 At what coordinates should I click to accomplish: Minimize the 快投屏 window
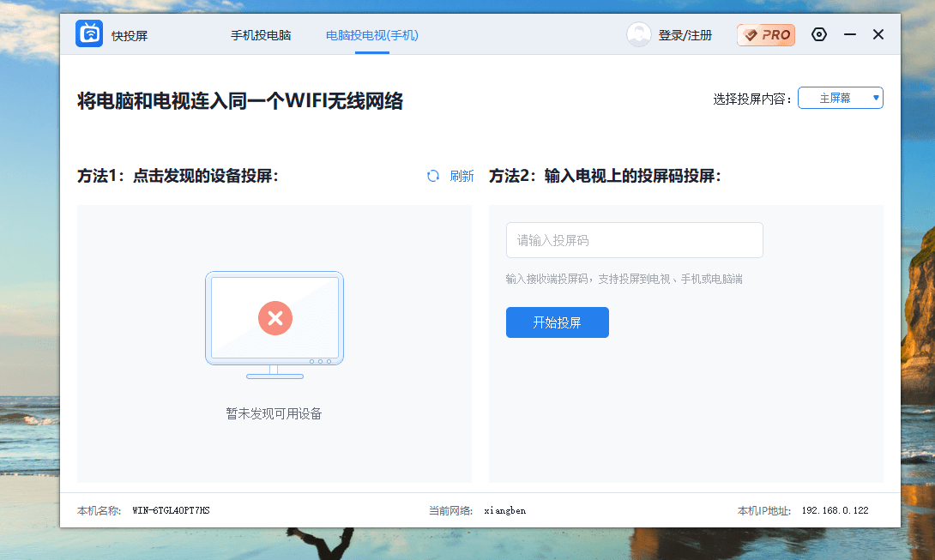click(x=850, y=34)
